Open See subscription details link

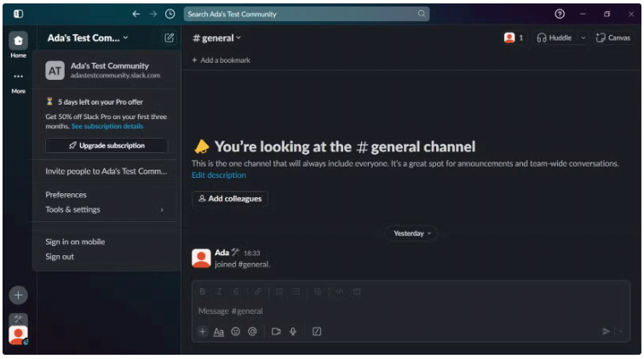107,127
